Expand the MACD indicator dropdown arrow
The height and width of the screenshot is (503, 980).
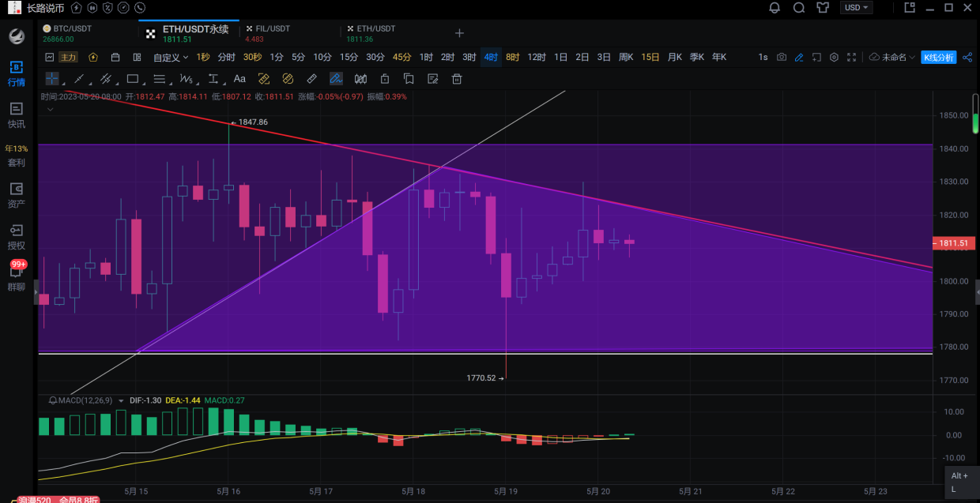coord(121,400)
